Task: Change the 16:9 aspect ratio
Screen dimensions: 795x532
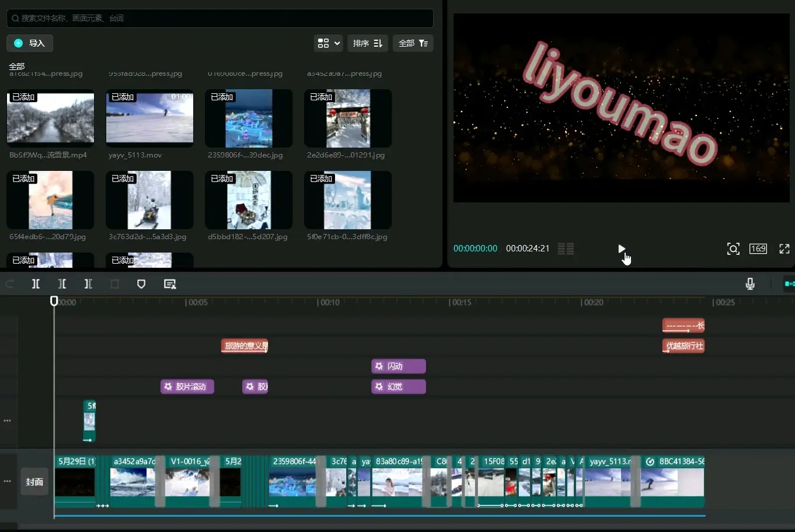Action: point(758,249)
